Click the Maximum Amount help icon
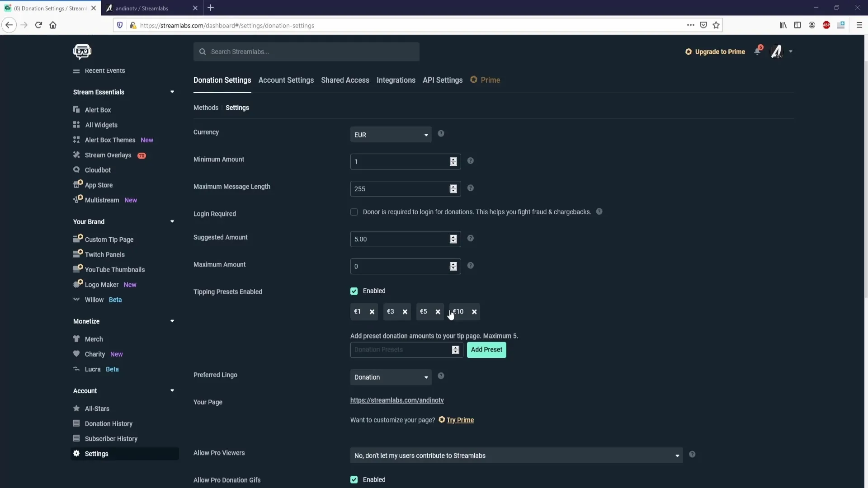Viewport: 868px width, 488px height. tap(470, 266)
